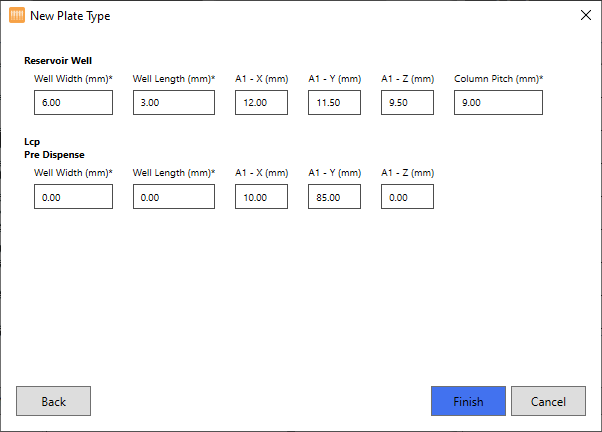This screenshot has height=432, width=602.
Task: Click the Reservoir Well section heading
Action: pos(58,62)
